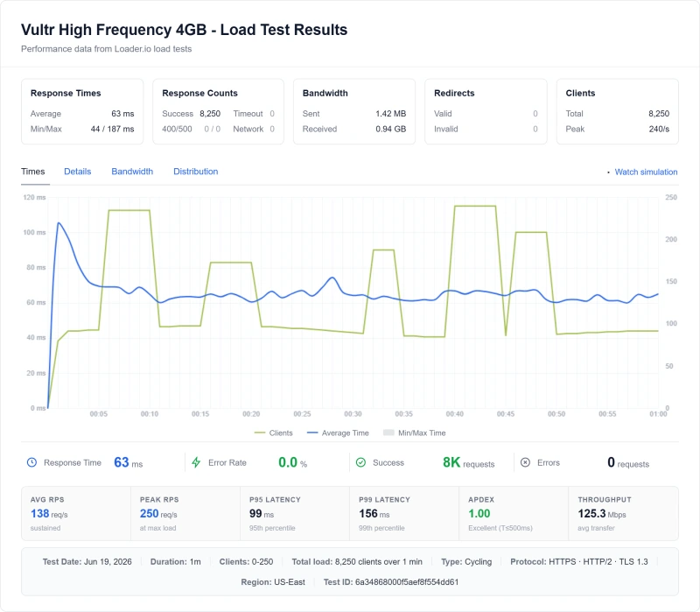
Task: Open the Bandwidth tab
Action: point(132,172)
